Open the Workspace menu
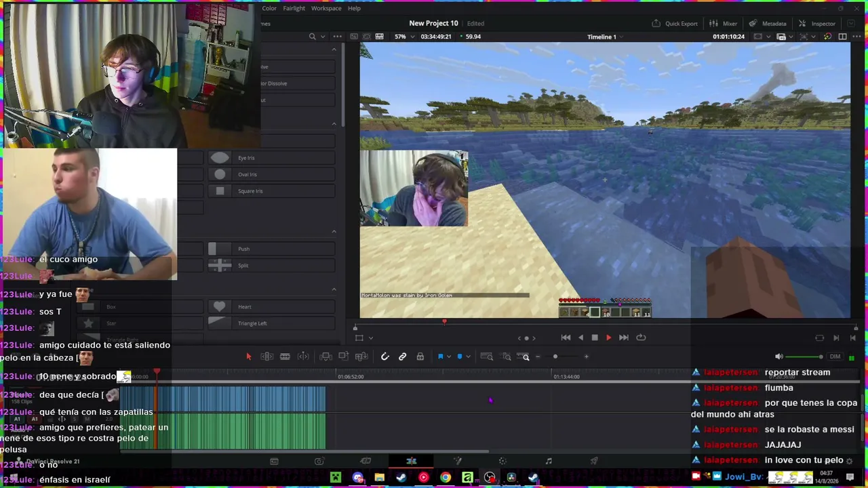868x488 pixels. (x=326, y=8)
